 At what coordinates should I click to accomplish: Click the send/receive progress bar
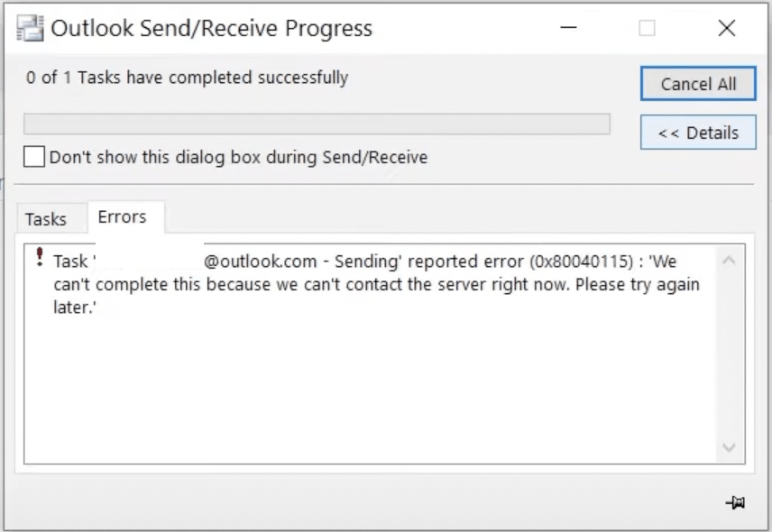pyautogui.click(x=317, y=124)
